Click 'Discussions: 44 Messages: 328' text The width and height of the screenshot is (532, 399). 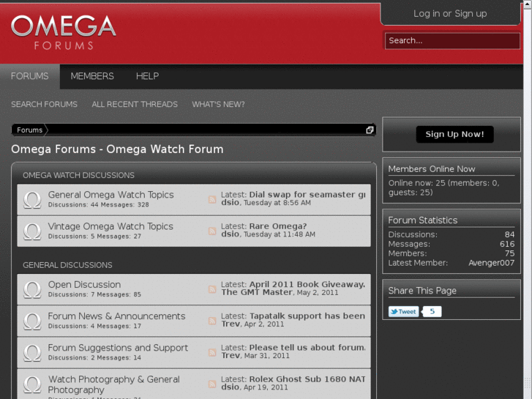tap(98, 205)
